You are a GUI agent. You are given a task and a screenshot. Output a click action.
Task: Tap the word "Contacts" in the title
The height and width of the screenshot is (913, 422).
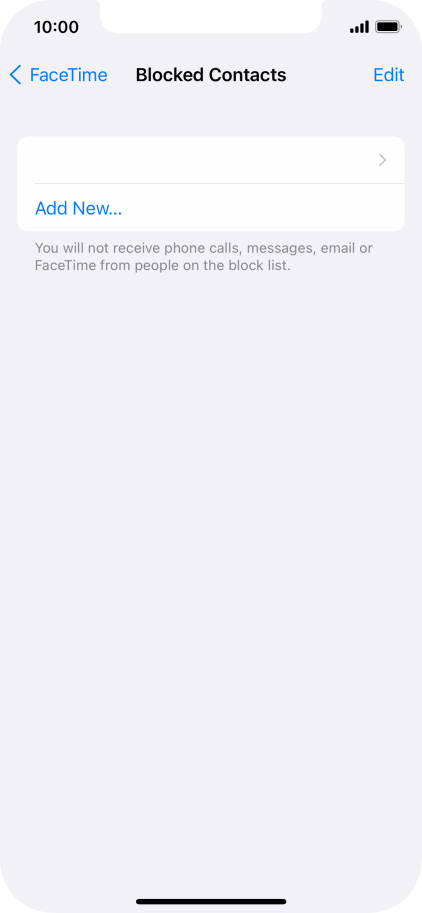(x=247, y=75)
